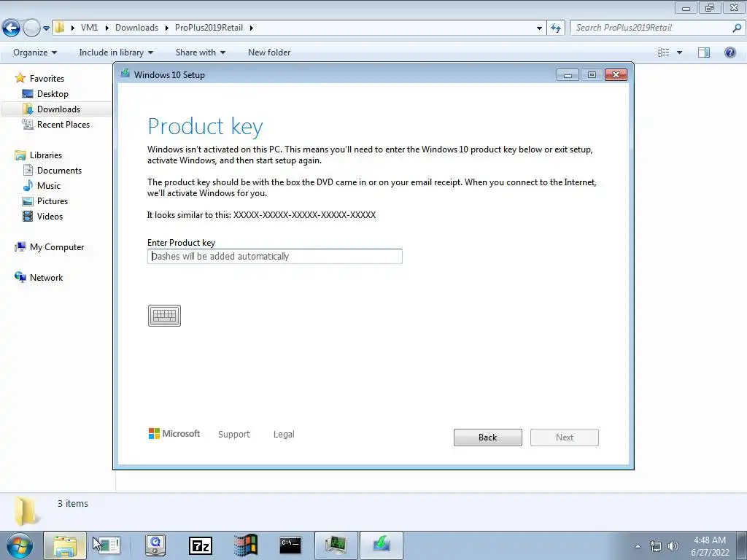
Task: Open the recent pages dropdown arrow
Action: pyautogui.click(x=46, y=28)
